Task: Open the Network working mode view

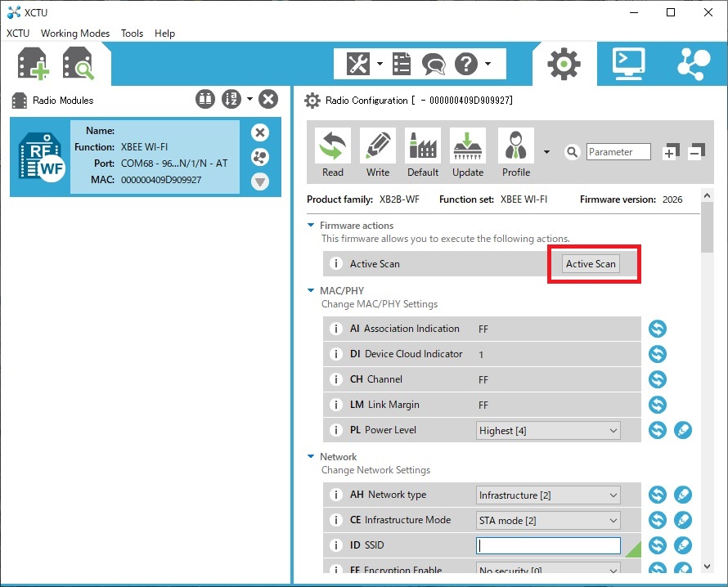Action: tap(694, 64)
